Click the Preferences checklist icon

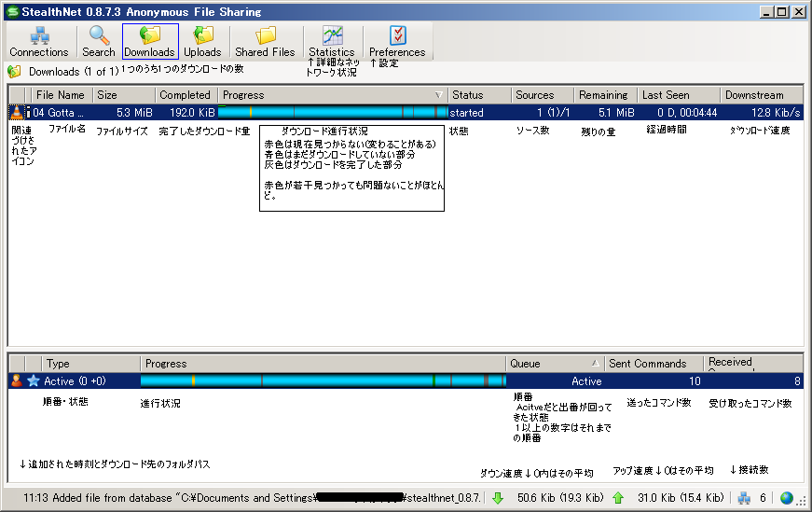398,35
